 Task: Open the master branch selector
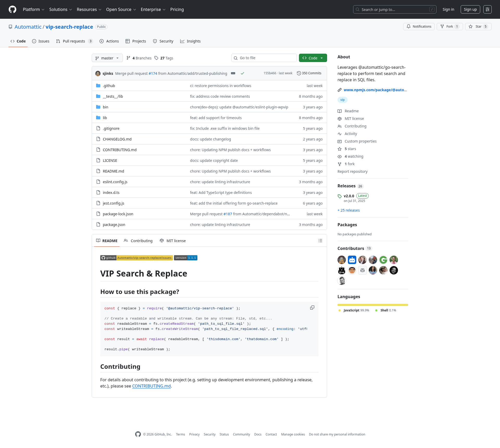click(107, 58)
